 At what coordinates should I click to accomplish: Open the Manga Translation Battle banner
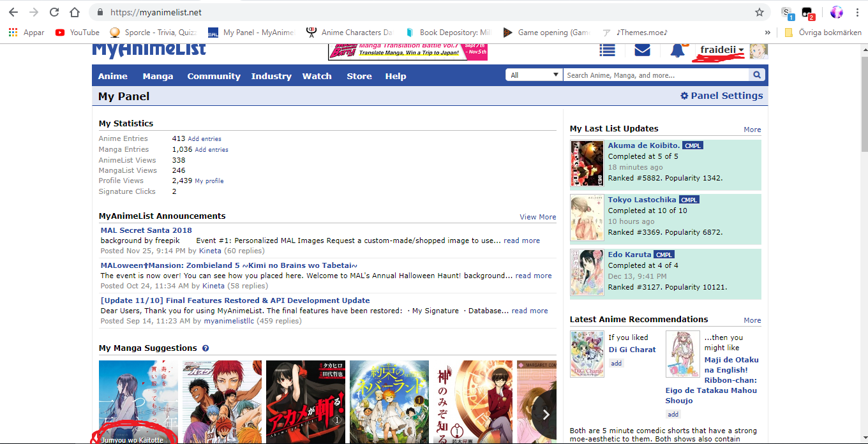point(408,52)
